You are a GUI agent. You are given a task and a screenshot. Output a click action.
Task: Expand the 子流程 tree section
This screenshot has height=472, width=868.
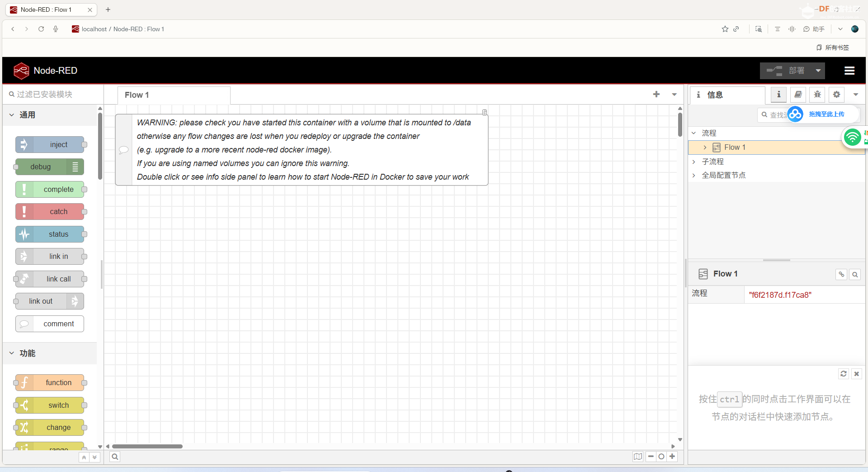(694, 162)
